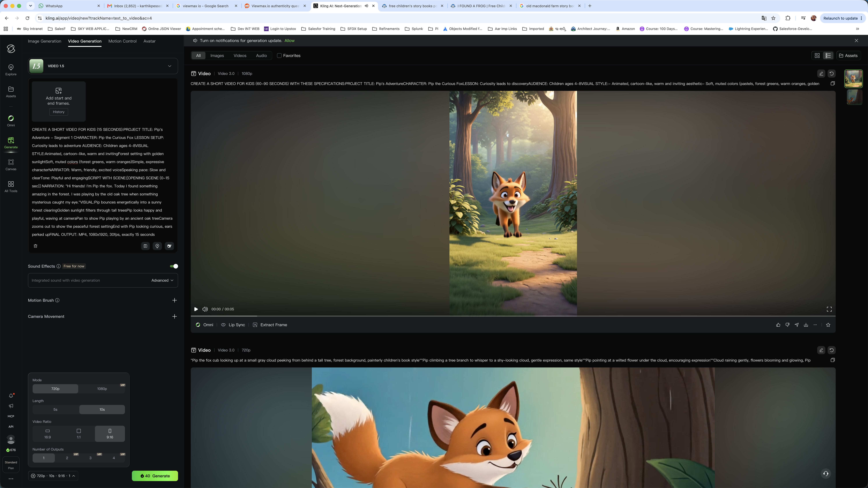Save the prompt as preset icon
The height and width of the screenshot is (488, 868).
145,246
